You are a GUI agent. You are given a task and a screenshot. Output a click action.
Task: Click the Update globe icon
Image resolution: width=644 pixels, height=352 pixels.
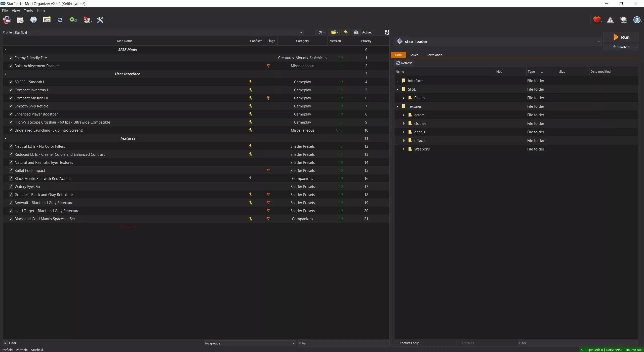pos(624,20)
